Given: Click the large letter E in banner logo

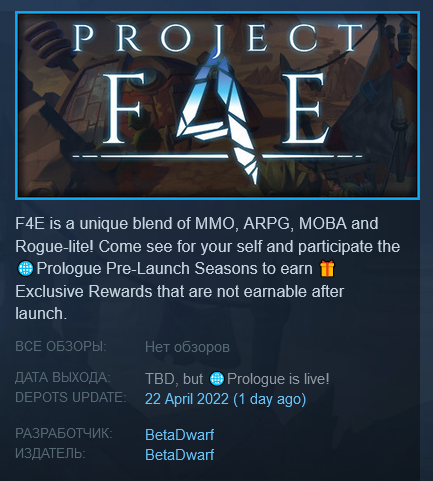Looking at the screenshot, I should [x=305, y=109].
